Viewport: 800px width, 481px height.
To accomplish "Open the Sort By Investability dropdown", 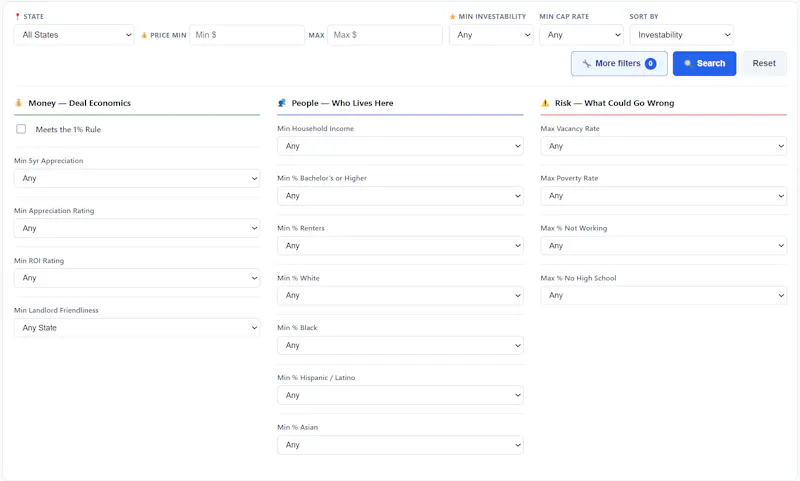I will [x=682, y=35].
